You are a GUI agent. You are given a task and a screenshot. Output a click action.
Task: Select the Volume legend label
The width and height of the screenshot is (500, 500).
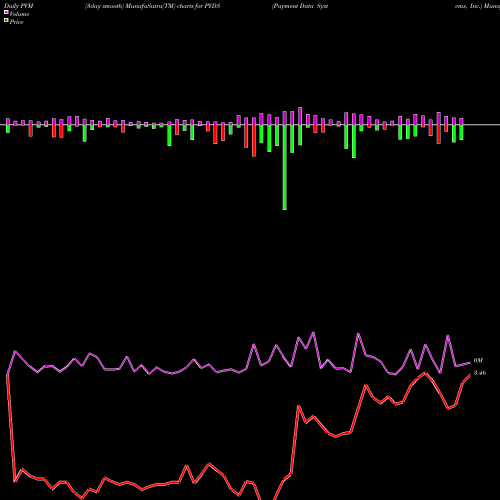pyautogui.click(x=19, y=14)
